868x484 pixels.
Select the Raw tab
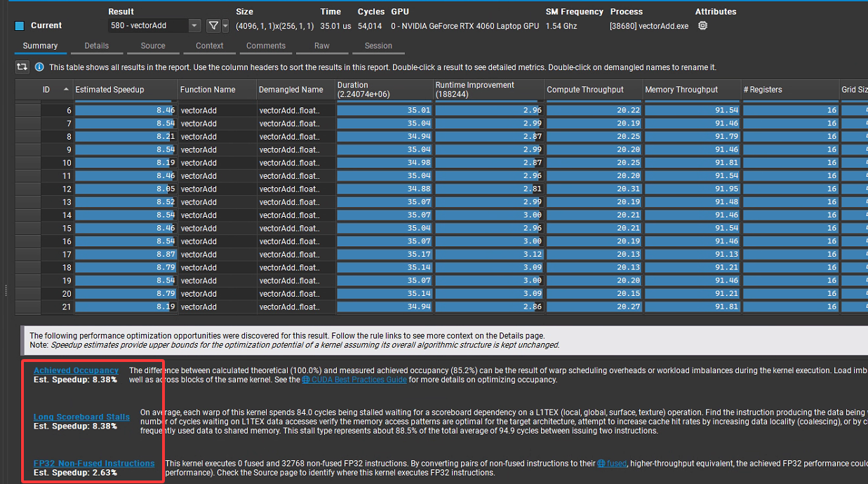click(x=321, y=46)
